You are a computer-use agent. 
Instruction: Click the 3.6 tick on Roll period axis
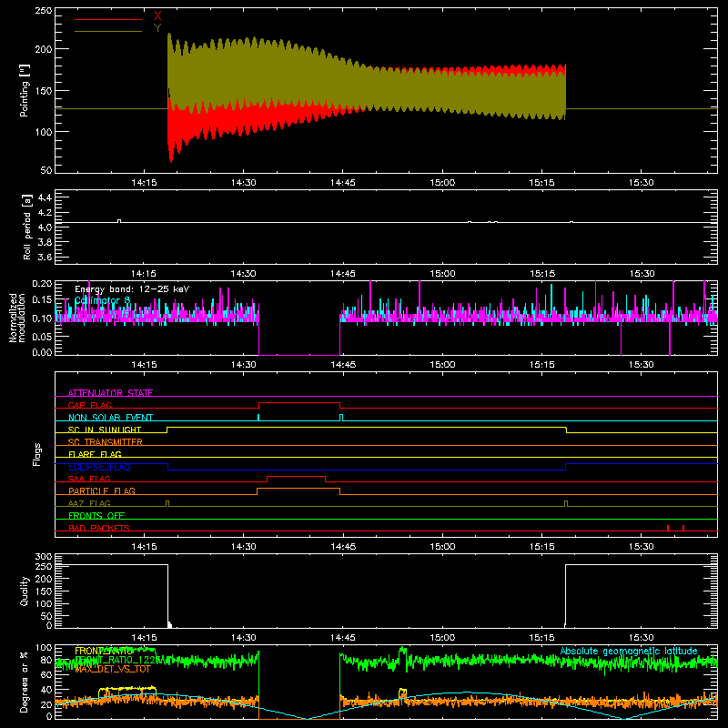pyautogui.click(x=45, y=257)
